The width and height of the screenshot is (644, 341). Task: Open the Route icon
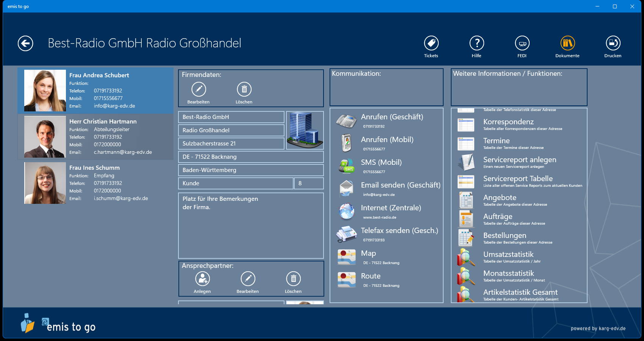(x=346, y=280)
